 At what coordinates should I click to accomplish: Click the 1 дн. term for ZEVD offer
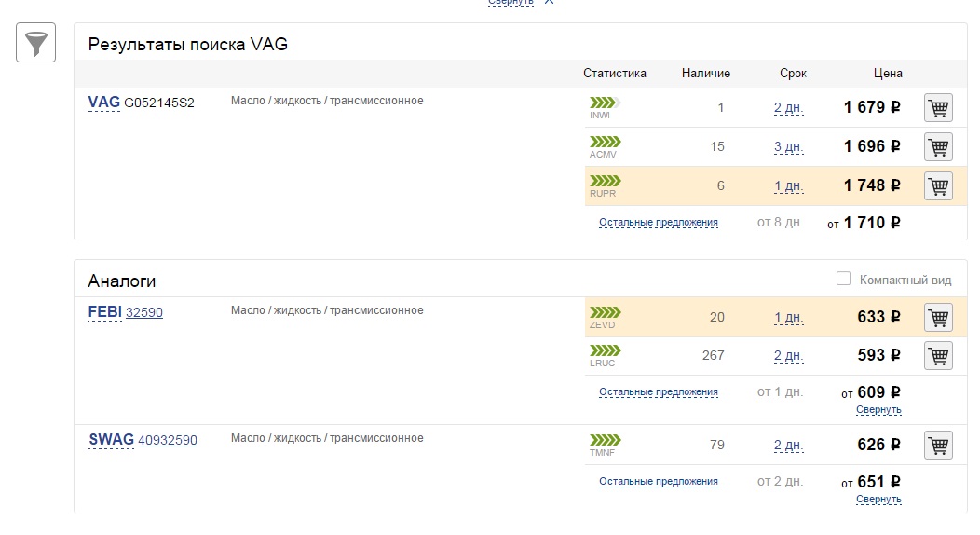(788, 317)
